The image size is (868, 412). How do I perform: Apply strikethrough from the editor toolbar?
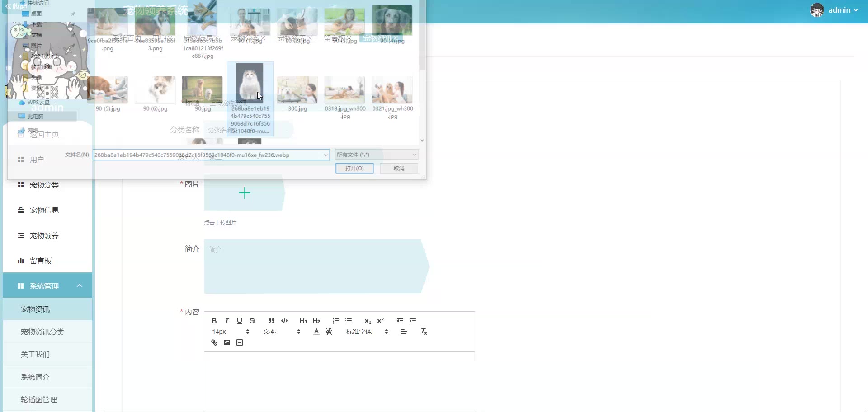(x=252, y=321)
